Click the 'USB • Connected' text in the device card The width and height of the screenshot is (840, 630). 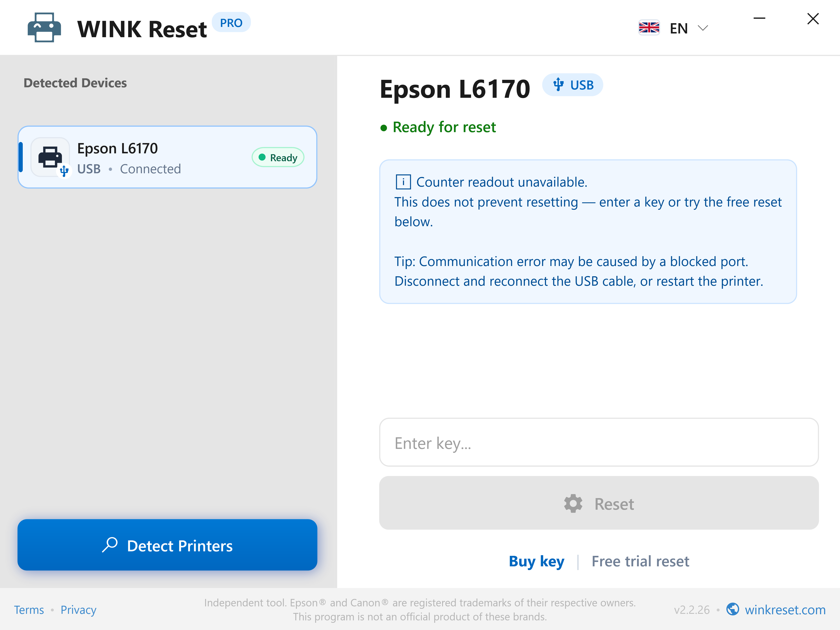pyautogui.click(x=129, y=169)
